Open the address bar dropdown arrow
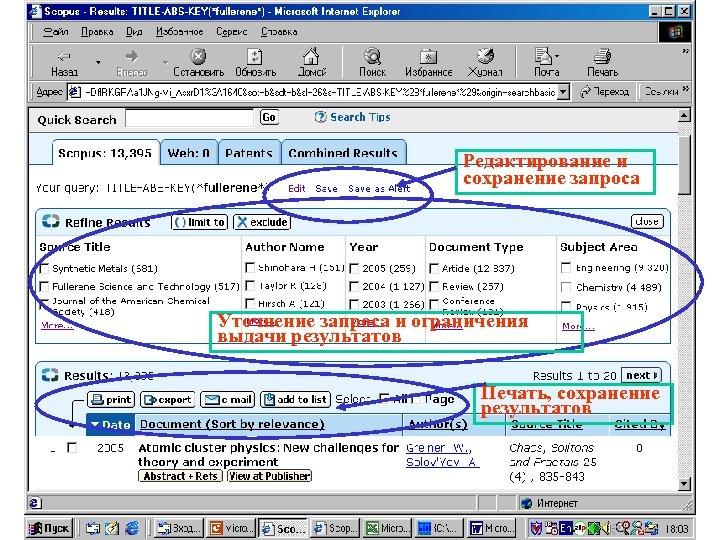 564,92
